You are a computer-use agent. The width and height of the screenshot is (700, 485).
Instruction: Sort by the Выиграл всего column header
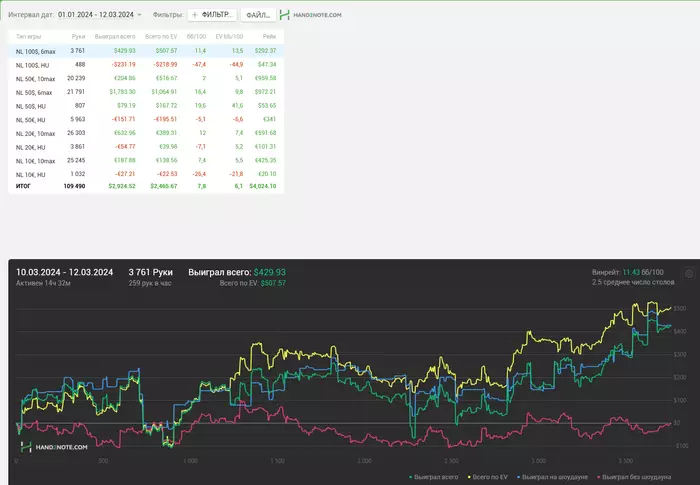click(x=115, y=36)
